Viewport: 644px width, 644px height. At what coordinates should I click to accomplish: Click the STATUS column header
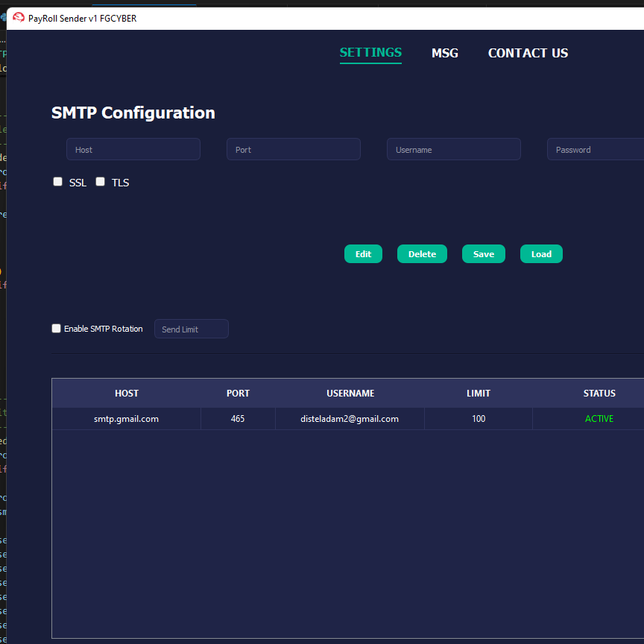pyautogui.click(x=599, y=394)
